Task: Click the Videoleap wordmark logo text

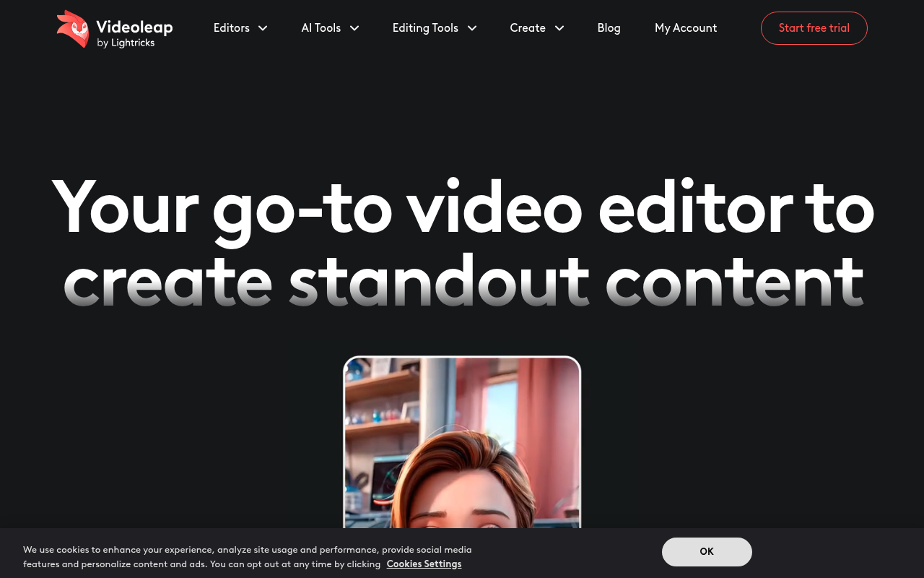Action: point(134,25)
